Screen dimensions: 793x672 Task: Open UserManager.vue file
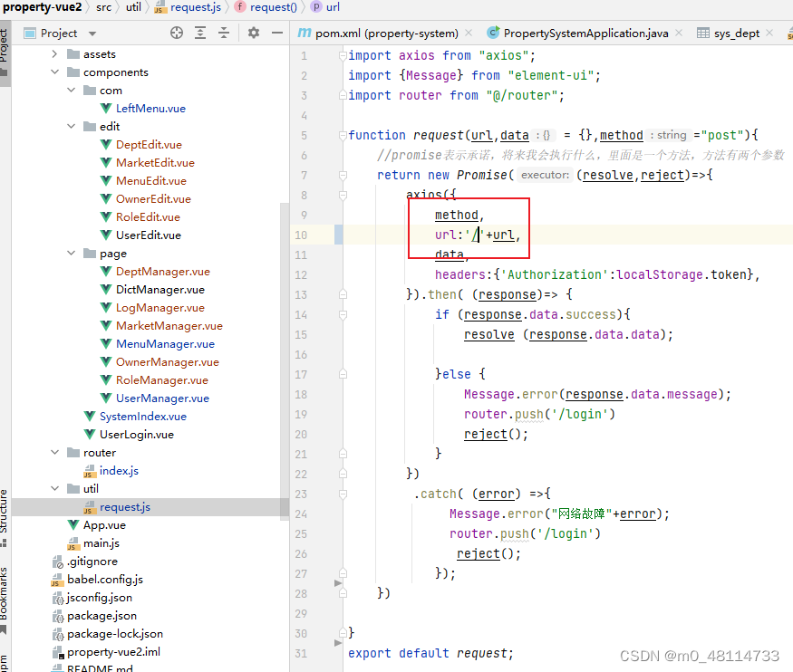[x=162, y=398]
